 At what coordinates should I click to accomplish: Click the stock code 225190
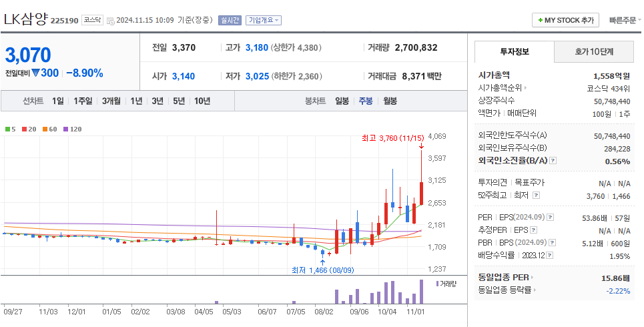pos(64,21)
